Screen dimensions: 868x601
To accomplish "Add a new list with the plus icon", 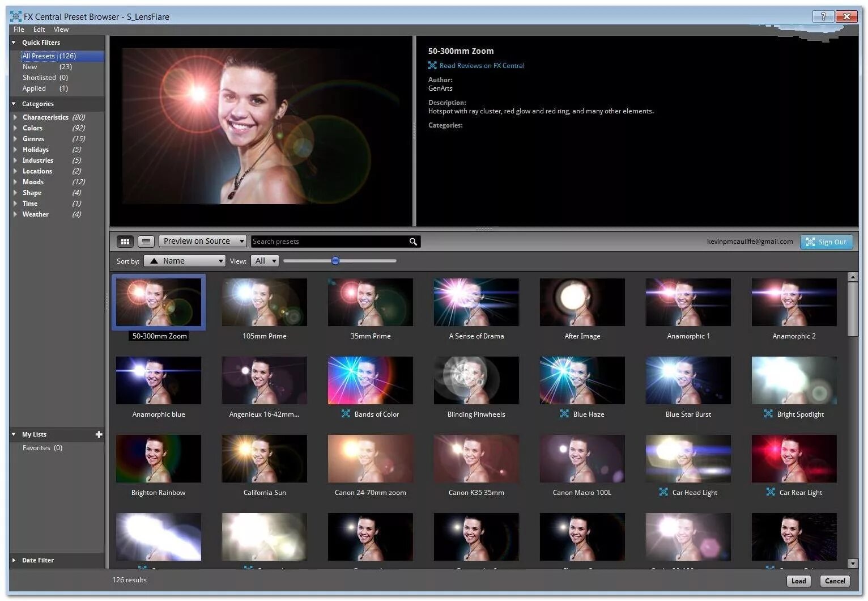I will (x=99, y=434).
